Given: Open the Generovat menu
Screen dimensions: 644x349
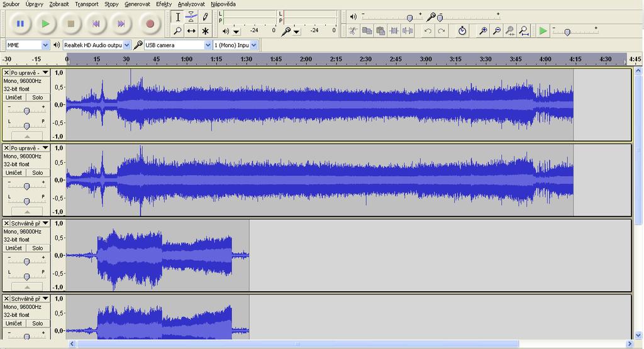Looking at the screenshot, I should pyautogui.click(x=137, y=4).
